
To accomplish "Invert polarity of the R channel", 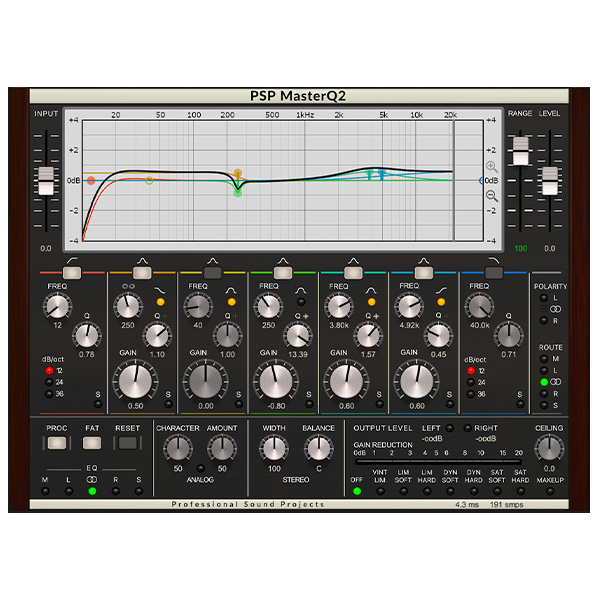I will (x=544, y=320).
